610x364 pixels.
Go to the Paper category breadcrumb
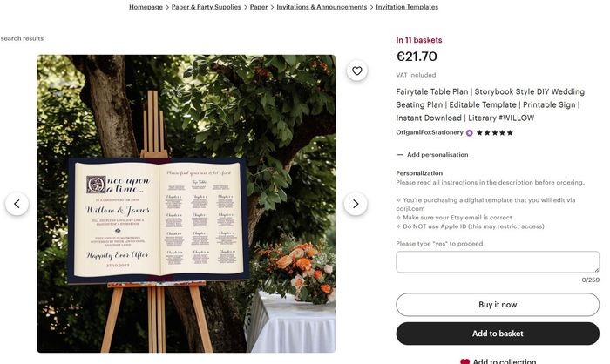[259, 7]
